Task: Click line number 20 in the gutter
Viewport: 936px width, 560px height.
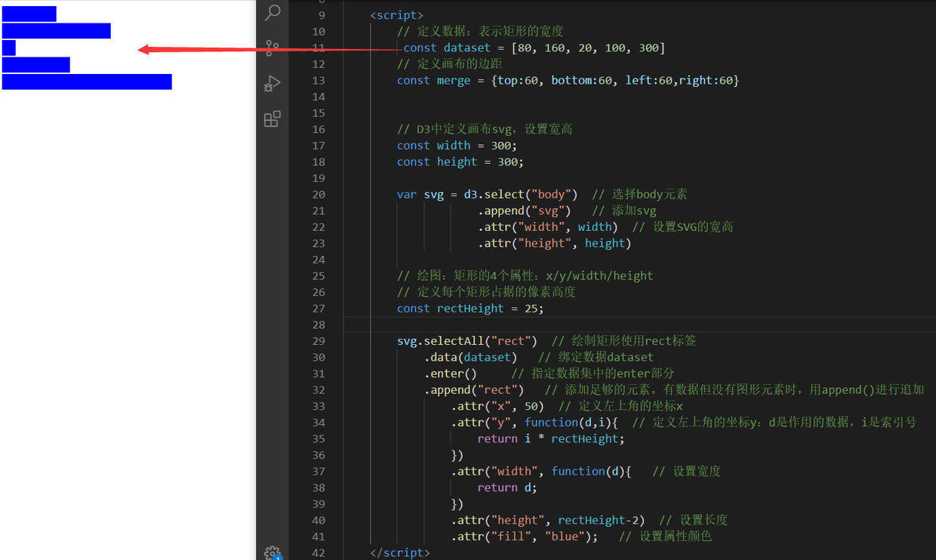Action: tap(319, 195)
